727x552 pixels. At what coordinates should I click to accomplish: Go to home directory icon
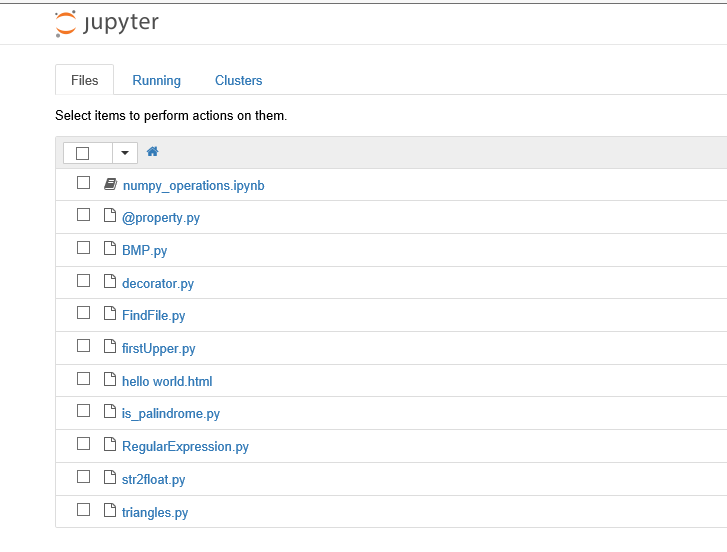tap(153, 152)
